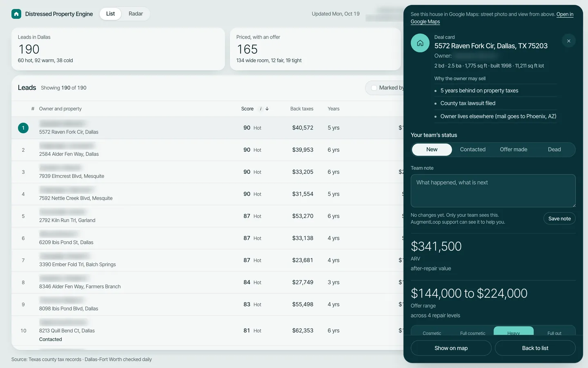Image resolution: width=588 pixels, height=368 pixels.
Task: Open the 2792 Kiln Run Trl, Garland lead
Action: (x=207, y=216)
